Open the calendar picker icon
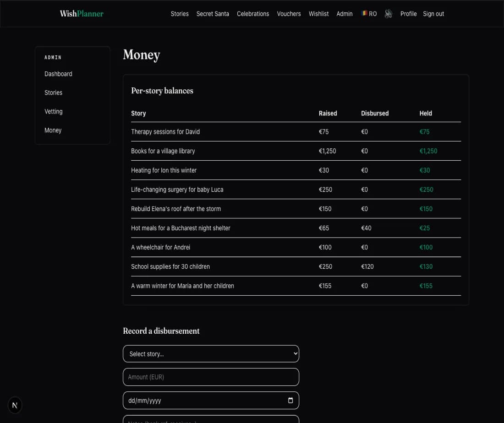The image size is (504, 423). tap(290, 400)
